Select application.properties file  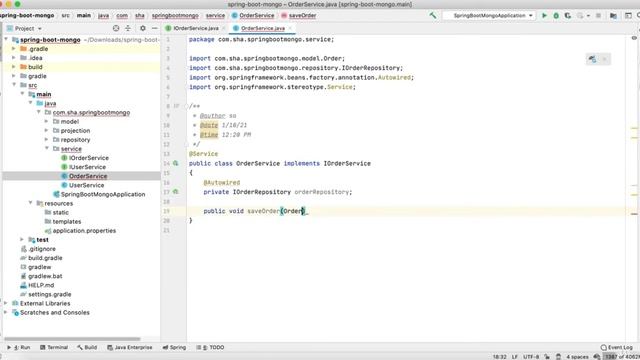(x=84, y=231)
